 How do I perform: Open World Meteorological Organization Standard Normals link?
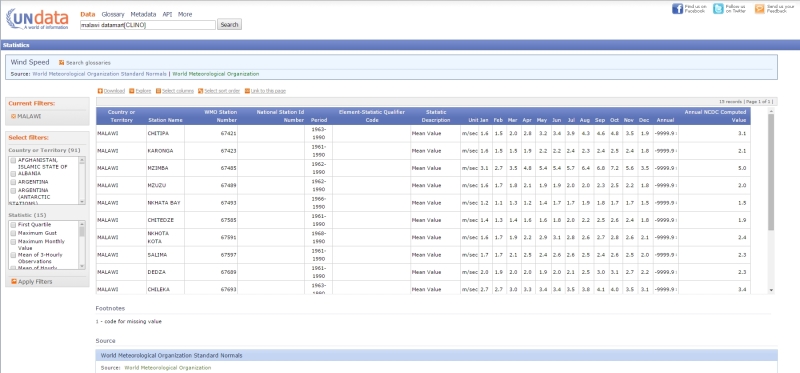click(x=99, y=74)
